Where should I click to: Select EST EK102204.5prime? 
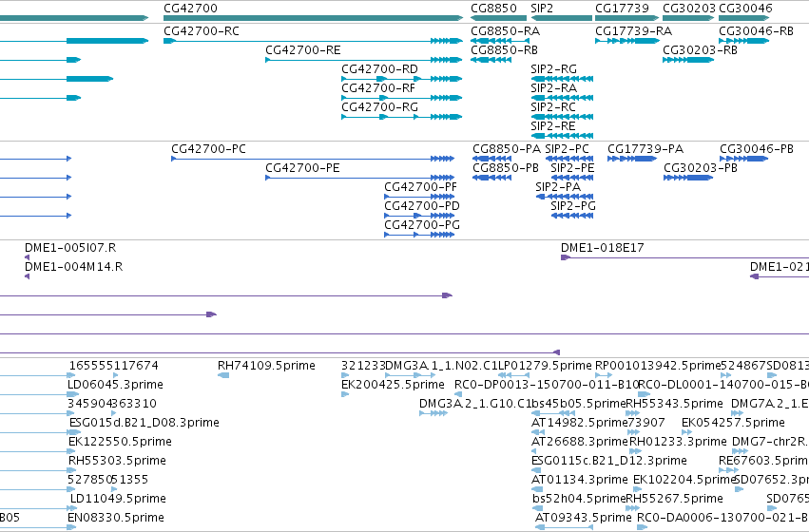[637, 490]
